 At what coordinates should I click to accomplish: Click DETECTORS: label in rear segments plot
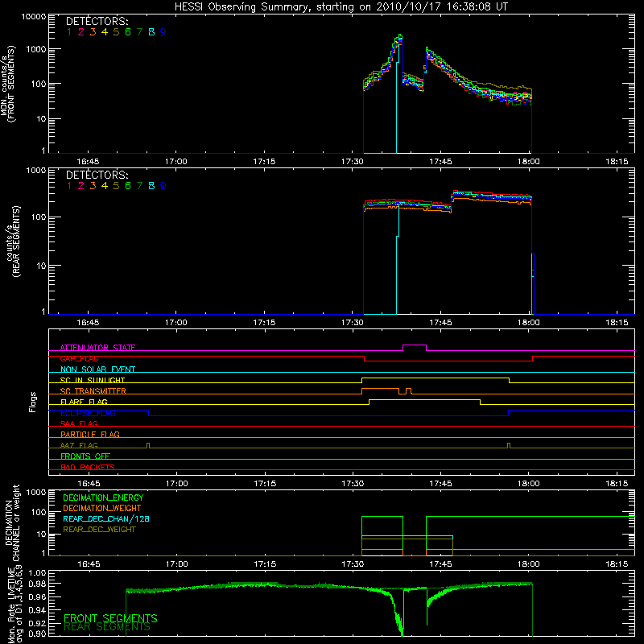pos(97,175)
